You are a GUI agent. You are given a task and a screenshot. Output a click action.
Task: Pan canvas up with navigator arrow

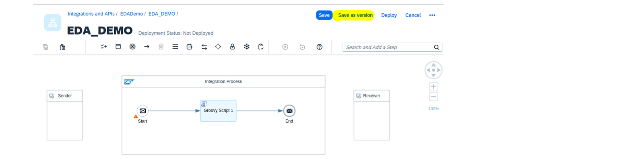point(433,65)
